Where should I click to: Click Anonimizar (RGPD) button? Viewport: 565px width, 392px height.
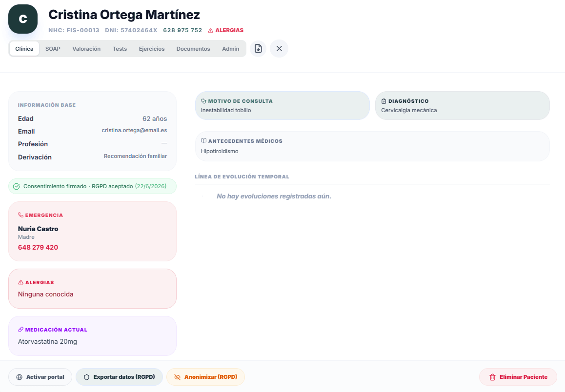coord(206,377)
